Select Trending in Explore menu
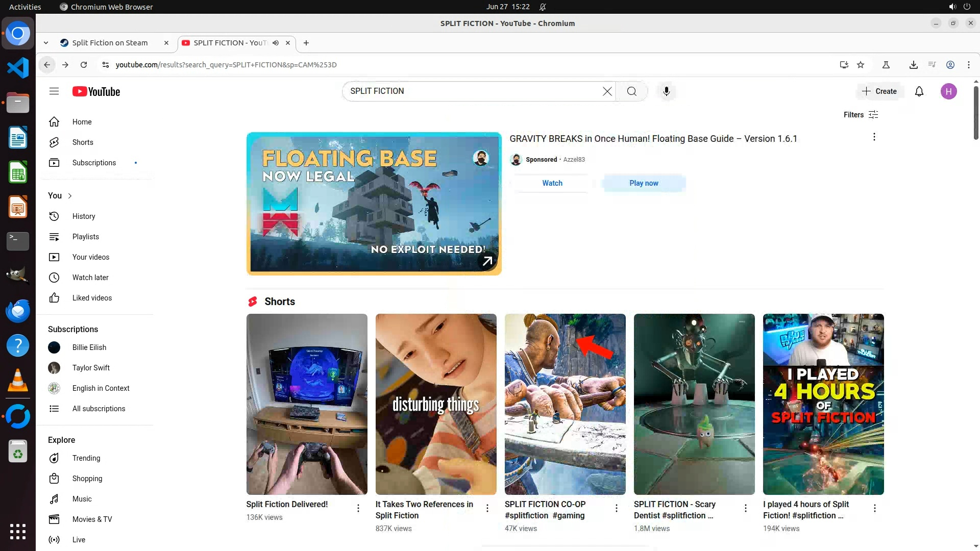Viewport: 980px width, 551px height. tap(86, 458)
